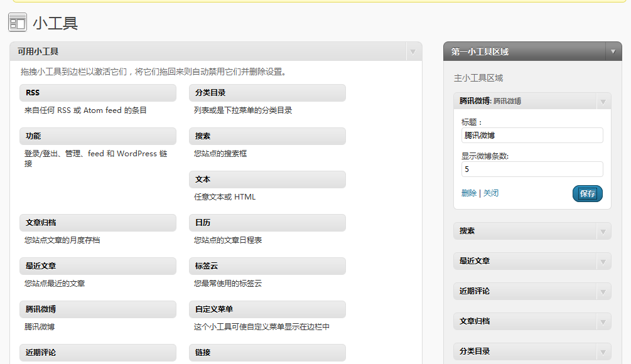Click the 可用小工具 panel header
Image resolution: width=631 pixels, height=364 pixels.
point(216,52)
